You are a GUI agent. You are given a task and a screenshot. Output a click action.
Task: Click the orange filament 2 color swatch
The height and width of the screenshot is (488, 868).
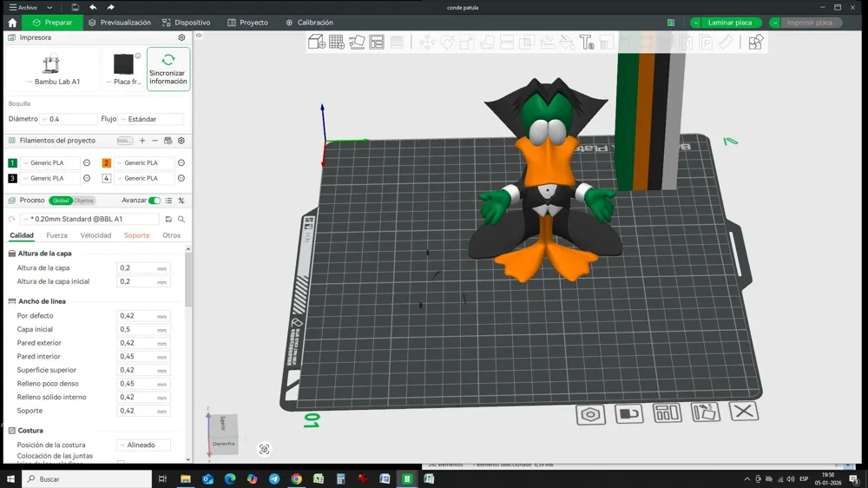pyautogui.click(x=106, y=163)
